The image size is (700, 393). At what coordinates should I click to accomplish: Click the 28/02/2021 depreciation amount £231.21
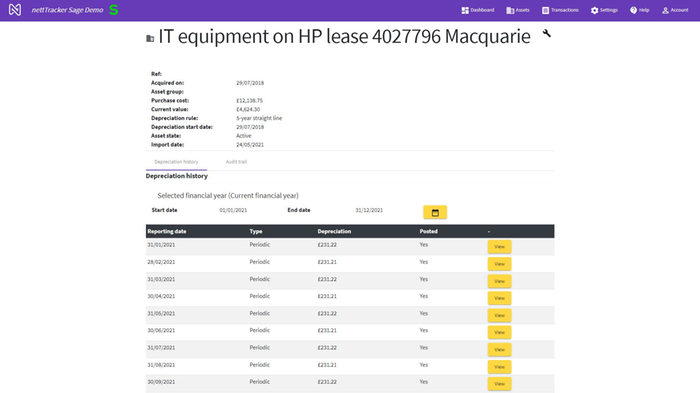[x=327, y=262]
